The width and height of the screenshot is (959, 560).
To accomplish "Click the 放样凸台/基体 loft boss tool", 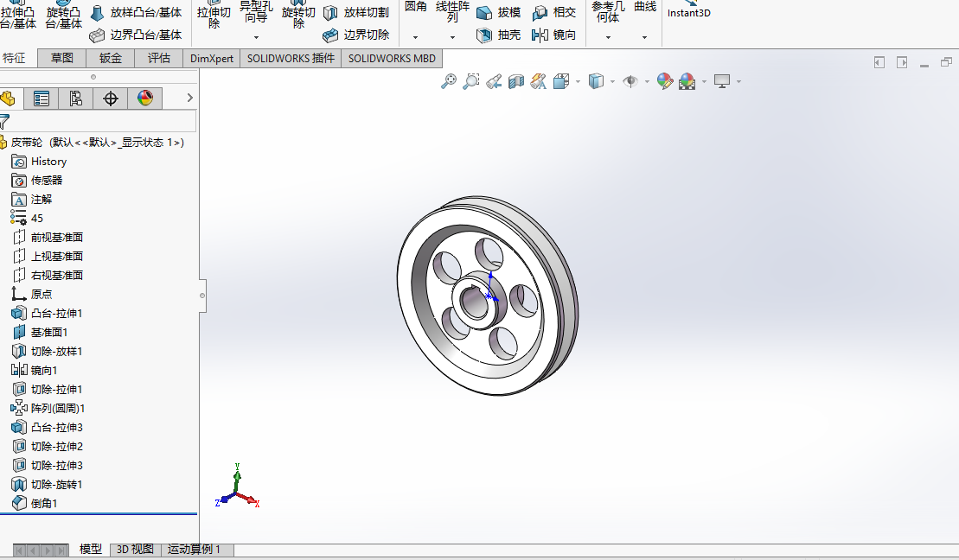I will pos(136,13).
